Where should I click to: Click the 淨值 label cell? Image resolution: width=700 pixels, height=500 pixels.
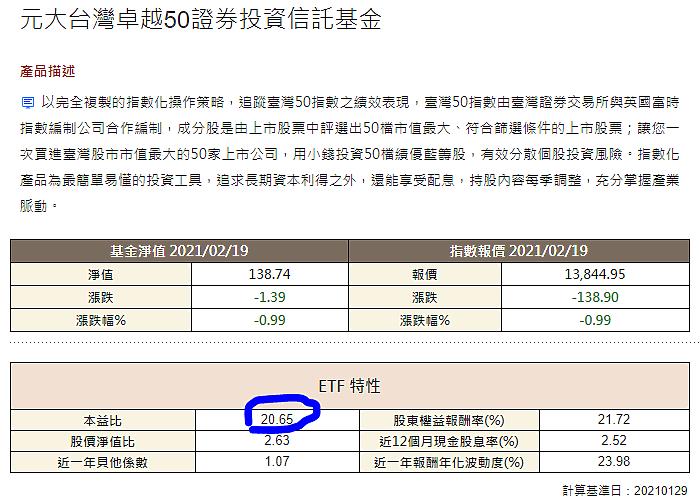point(101,274)
